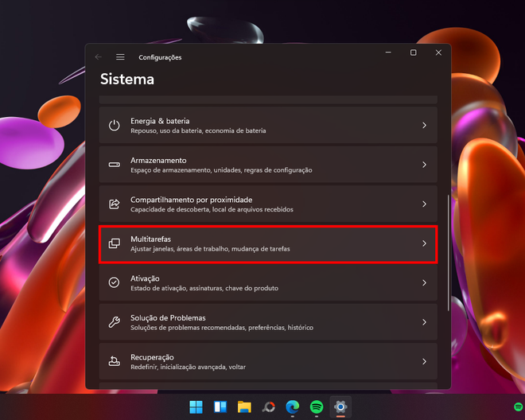Click the Recuperação recovery icon
Viewport: 525px width, 420px height.
point(115,361)
